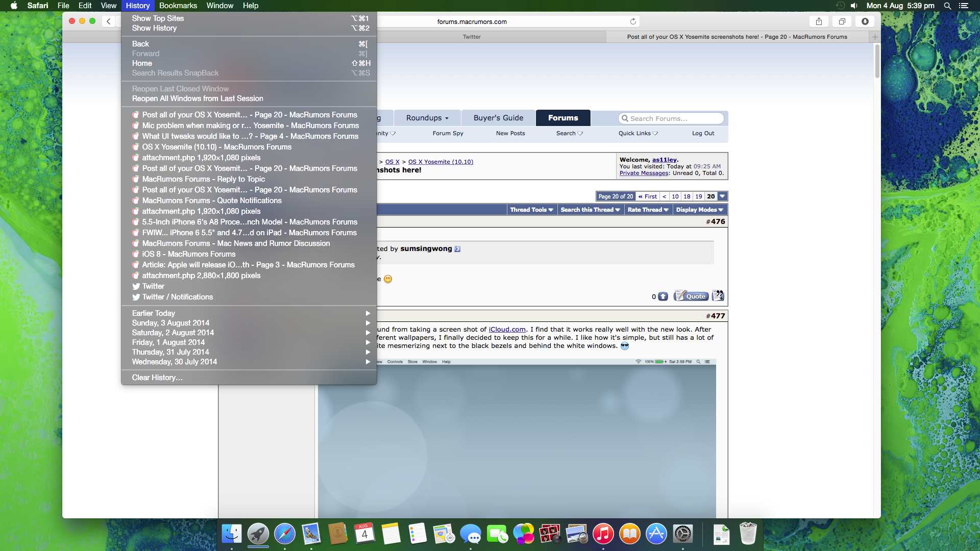Select Show Top Sites menu item

point(249,18)
